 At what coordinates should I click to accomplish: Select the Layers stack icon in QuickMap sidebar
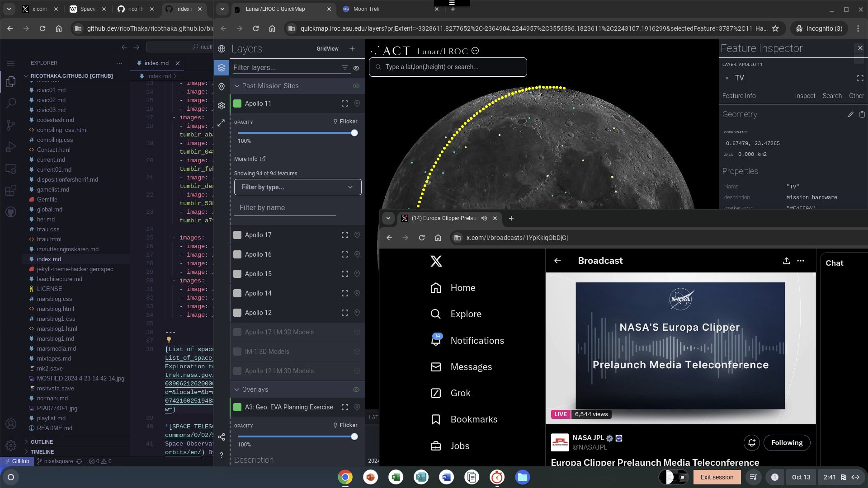[222, 68]
